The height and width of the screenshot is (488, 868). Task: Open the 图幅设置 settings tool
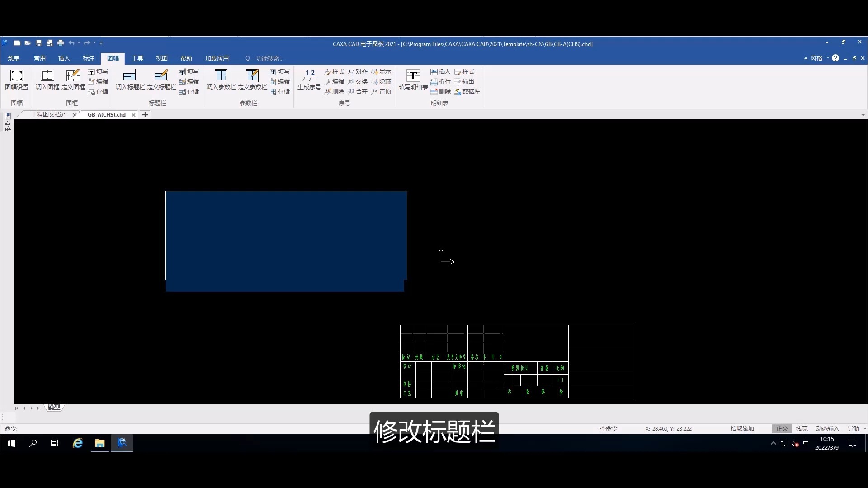[x=16, y=80]
